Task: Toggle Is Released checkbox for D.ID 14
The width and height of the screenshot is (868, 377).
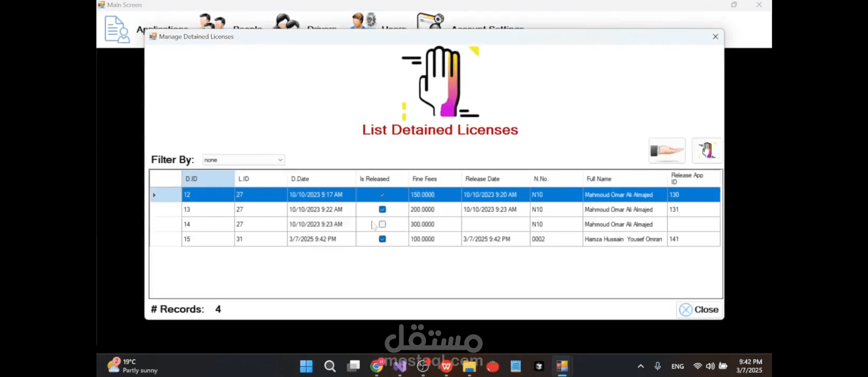Action: 382,224
